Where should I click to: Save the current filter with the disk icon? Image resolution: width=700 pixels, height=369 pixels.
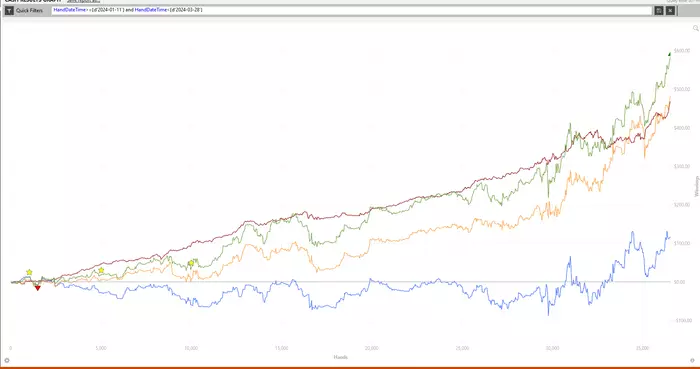pyautogui.click(x=659, y=10)
